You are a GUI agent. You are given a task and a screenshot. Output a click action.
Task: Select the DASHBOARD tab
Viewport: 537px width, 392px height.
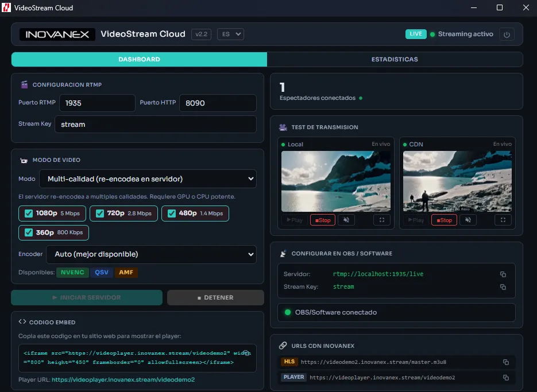pyautogui.click(x=138, y=59)
